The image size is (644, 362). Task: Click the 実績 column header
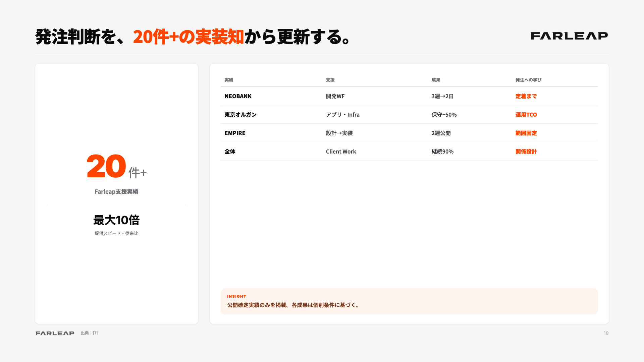point(229,80)
